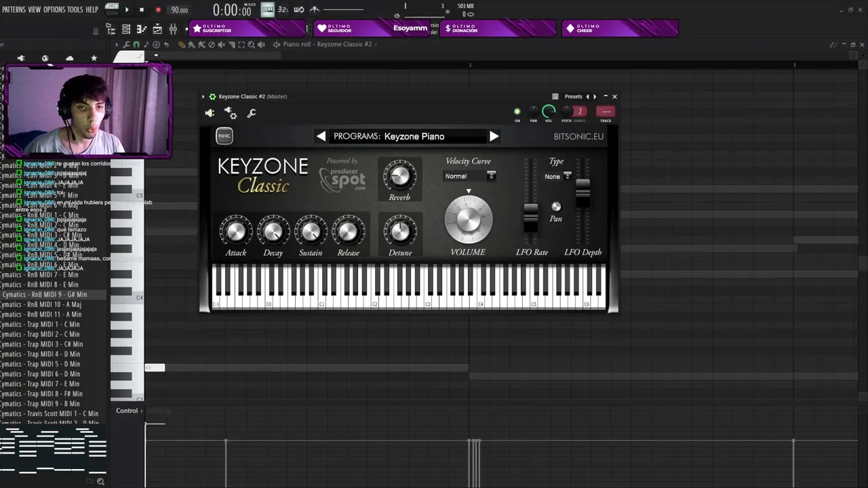Viewport: 868px width, 488px height.
Task: Click the 0:00:00 time display
Action: pos(233,9)
